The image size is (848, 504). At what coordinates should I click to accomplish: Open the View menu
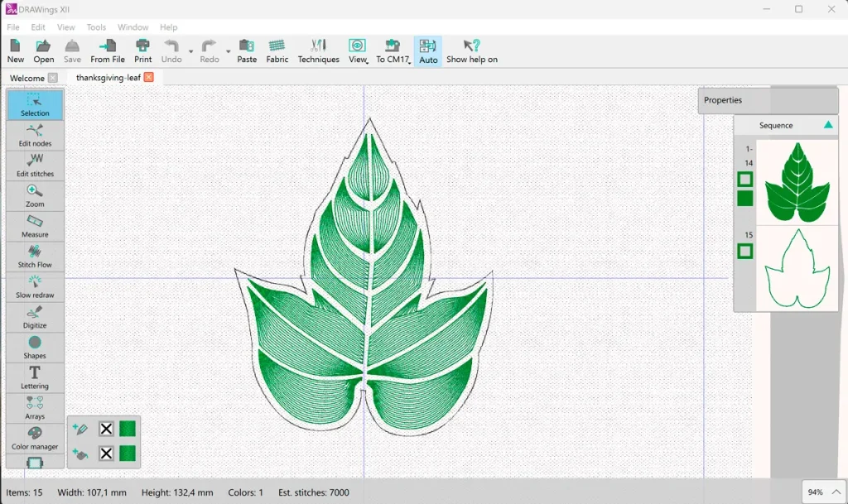pos(66,27)
